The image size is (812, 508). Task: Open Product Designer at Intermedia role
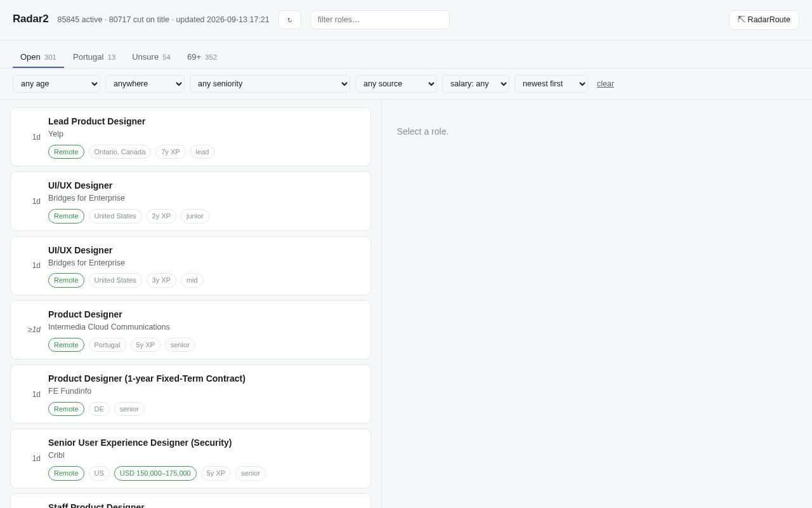(190, 330)
